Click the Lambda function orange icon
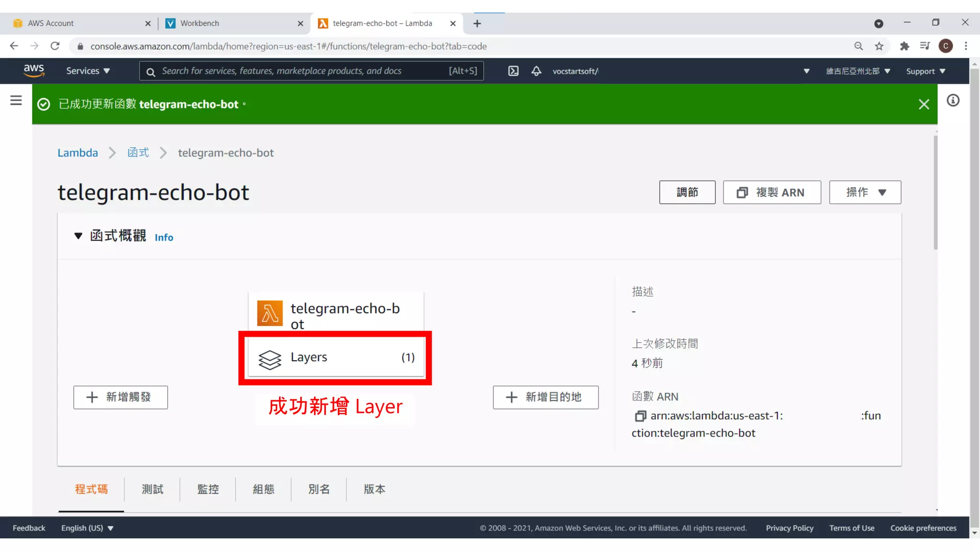Viewport: 980px width, 551px height. pyautogui.click(x=270, y=313)
